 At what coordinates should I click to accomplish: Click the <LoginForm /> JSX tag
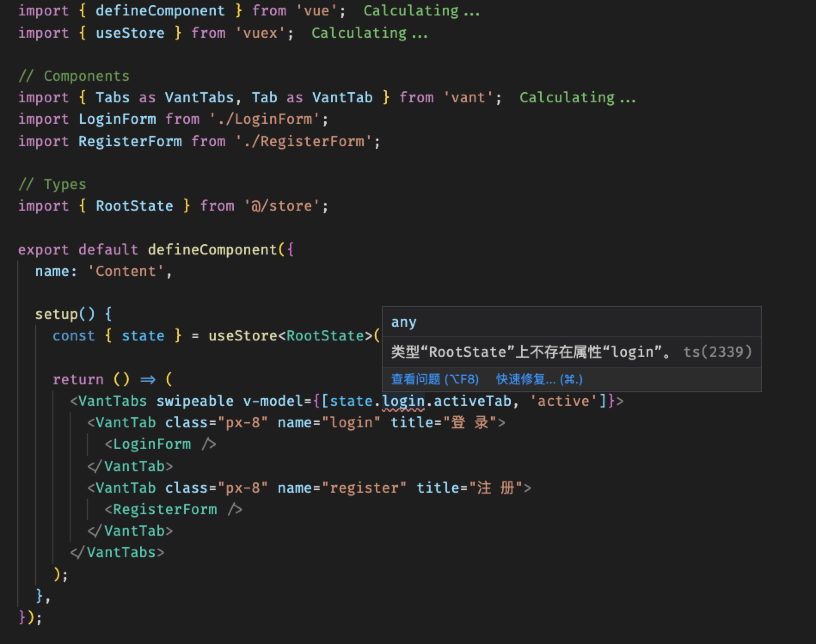(x=160, y=444)
